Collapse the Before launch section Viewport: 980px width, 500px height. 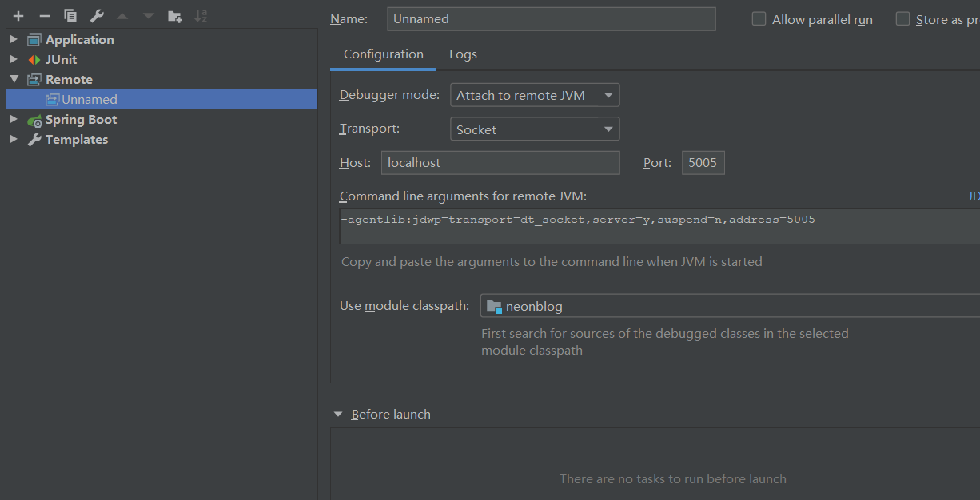tap(337, 415)
